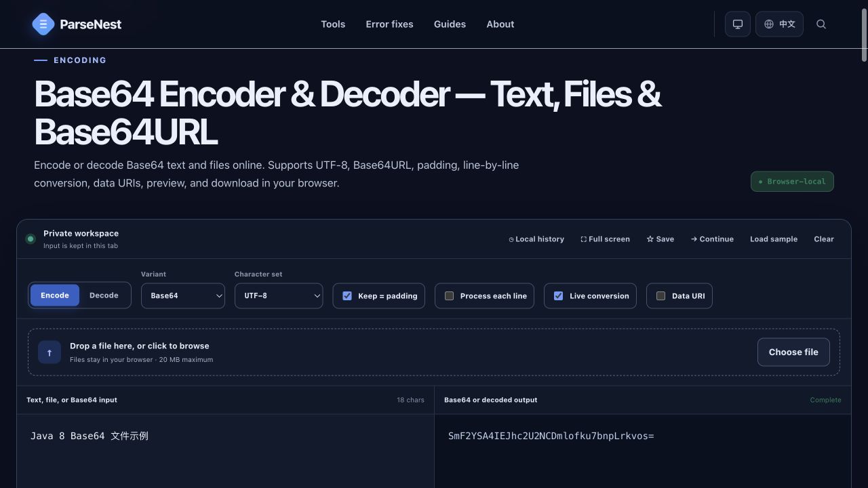This screenshot has height=488, width=868.
Task: Toggle the display theme monitor icon
Action: coord(738,24)
